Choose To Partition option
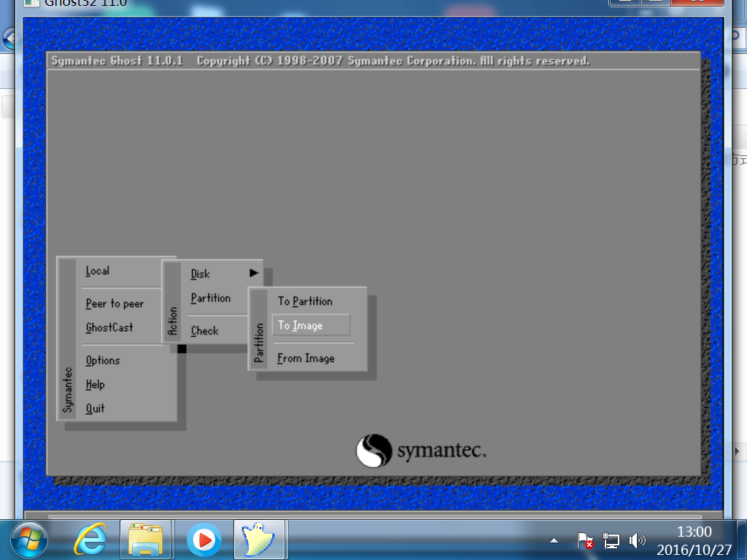The height and width of the screenshot is (560, 747). click(x=306, y=301)
